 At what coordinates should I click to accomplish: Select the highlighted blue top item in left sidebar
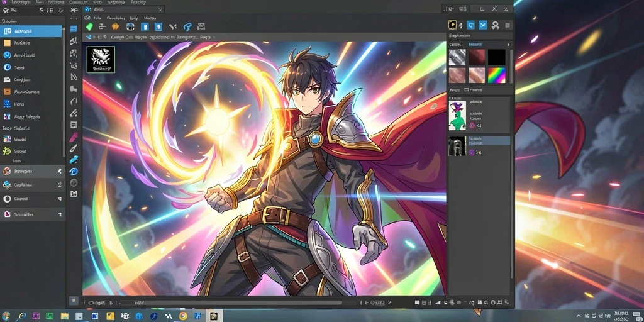coord(31,31)
